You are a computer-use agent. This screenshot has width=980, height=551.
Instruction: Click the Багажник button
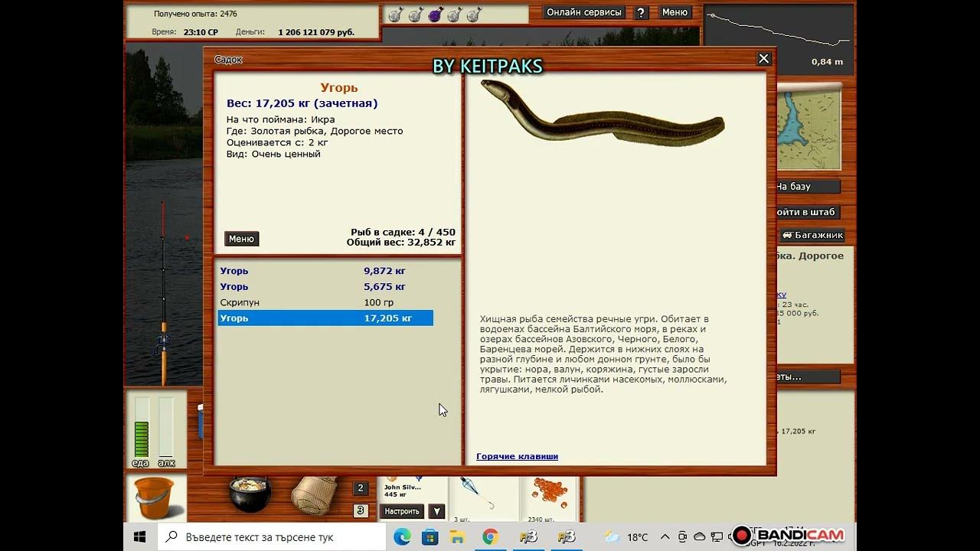pos(812,235)
